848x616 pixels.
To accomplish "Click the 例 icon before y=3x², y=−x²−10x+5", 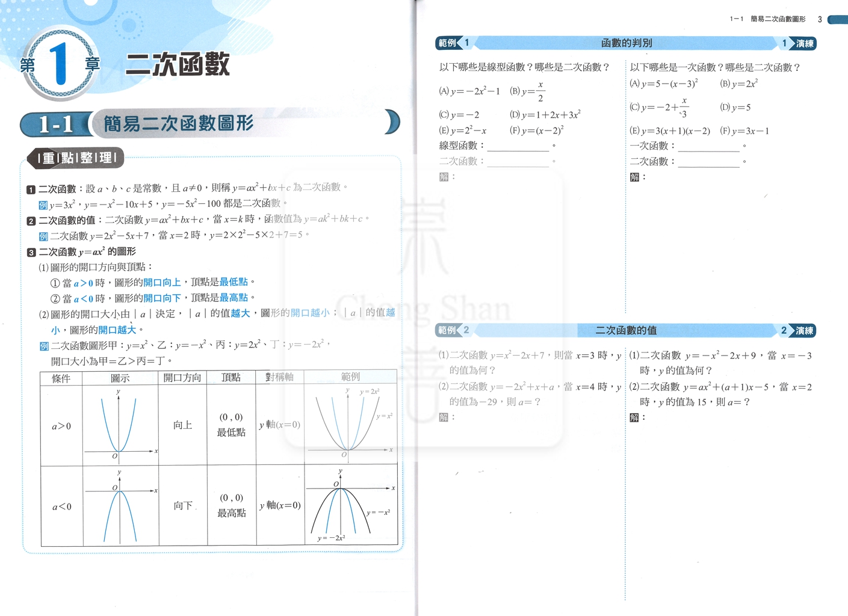I will tap(43, 205).
